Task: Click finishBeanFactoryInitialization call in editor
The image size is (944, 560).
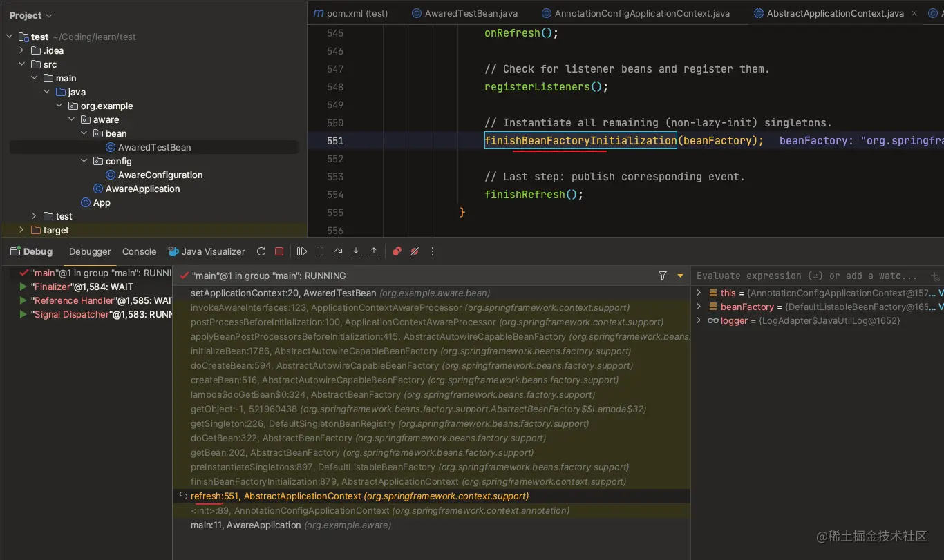Action: tap(580, 141)
